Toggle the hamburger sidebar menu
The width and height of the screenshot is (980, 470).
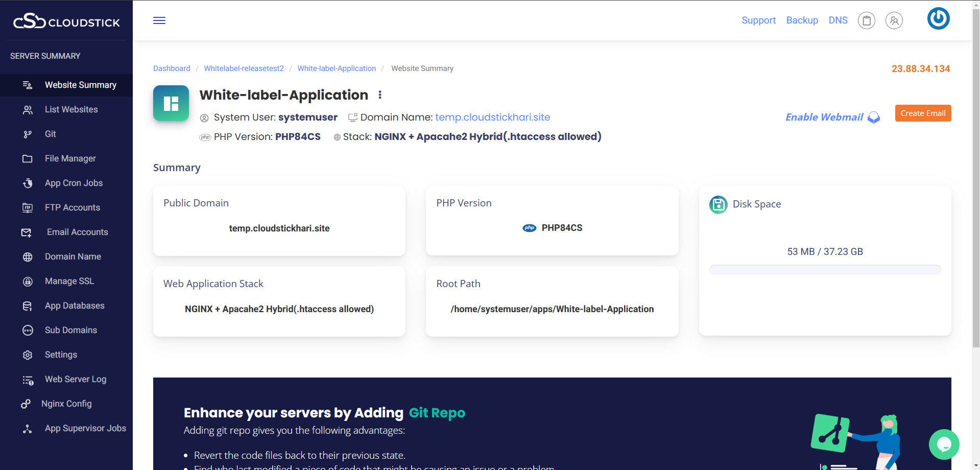159,20
